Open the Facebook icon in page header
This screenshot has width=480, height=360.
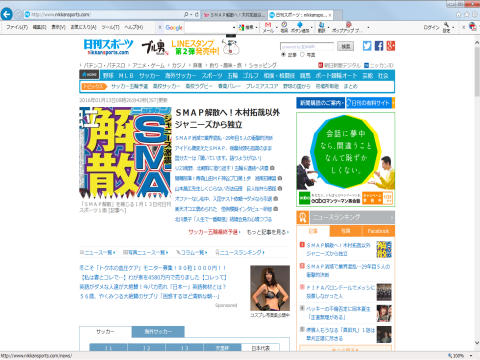click(379, 46)
